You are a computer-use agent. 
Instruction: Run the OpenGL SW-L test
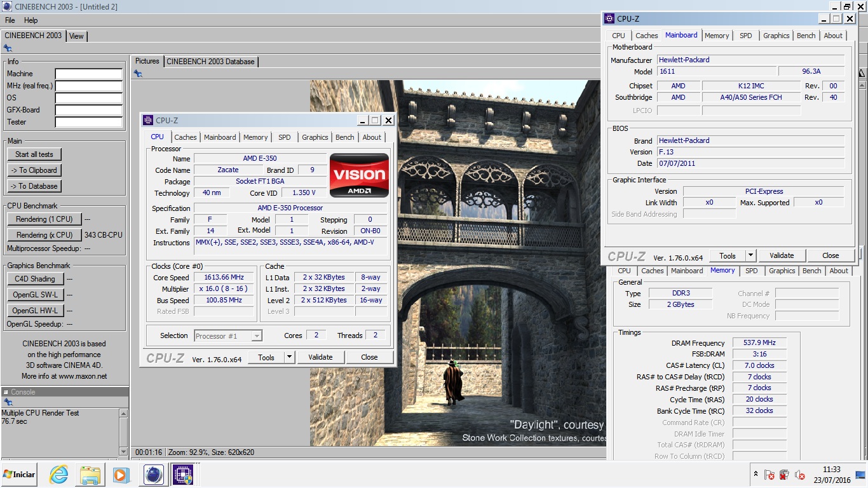35,295
